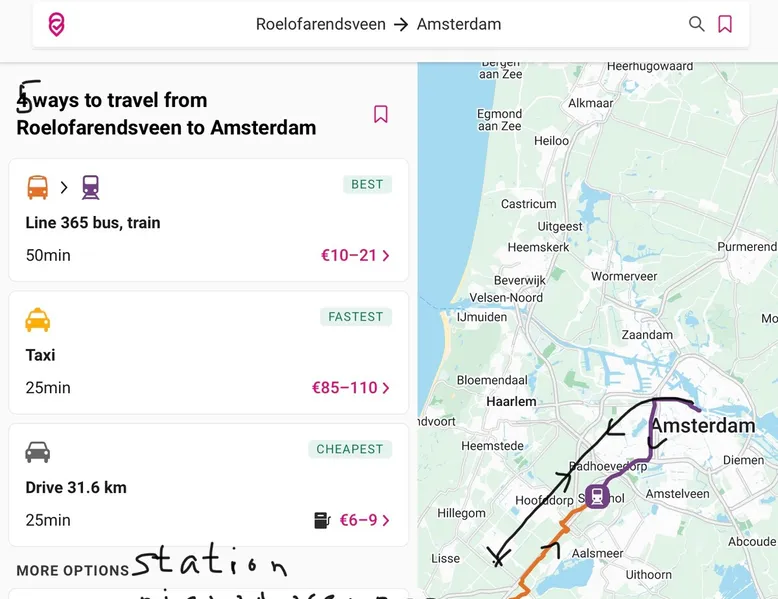
Task: Open search with the magnifier icon
Action: (x=696, y=24)
